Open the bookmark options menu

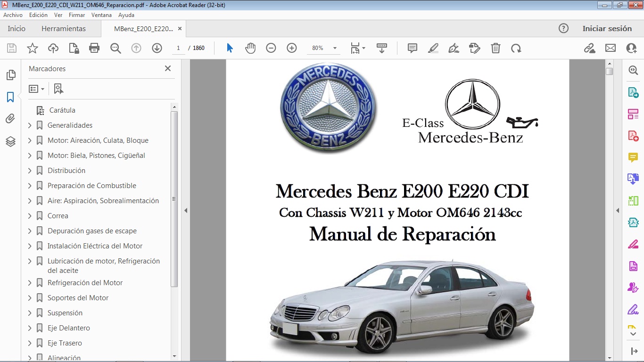[37, 89]
